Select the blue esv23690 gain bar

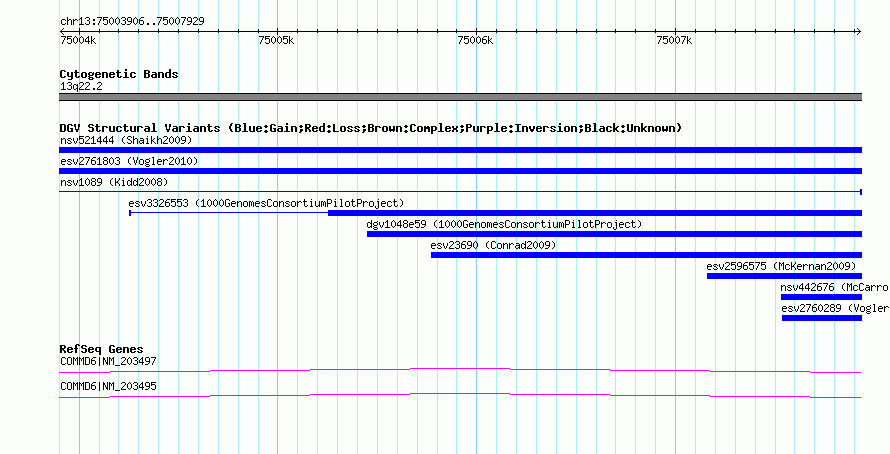tap(646, 255)
